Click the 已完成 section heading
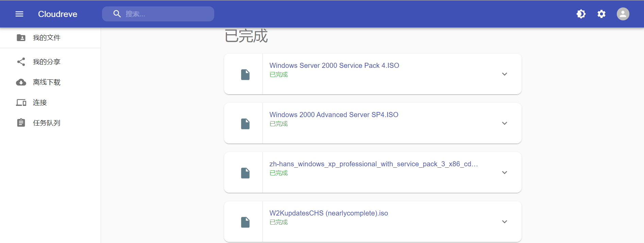644x243 pixels. click(x=246, y=36)
